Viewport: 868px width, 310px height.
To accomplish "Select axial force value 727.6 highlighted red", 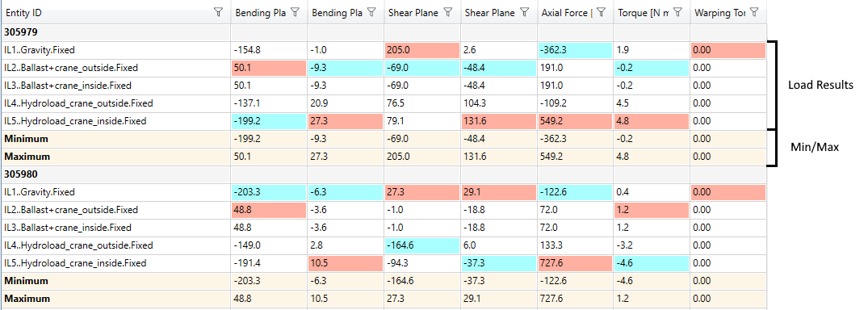I will point(575,263).
